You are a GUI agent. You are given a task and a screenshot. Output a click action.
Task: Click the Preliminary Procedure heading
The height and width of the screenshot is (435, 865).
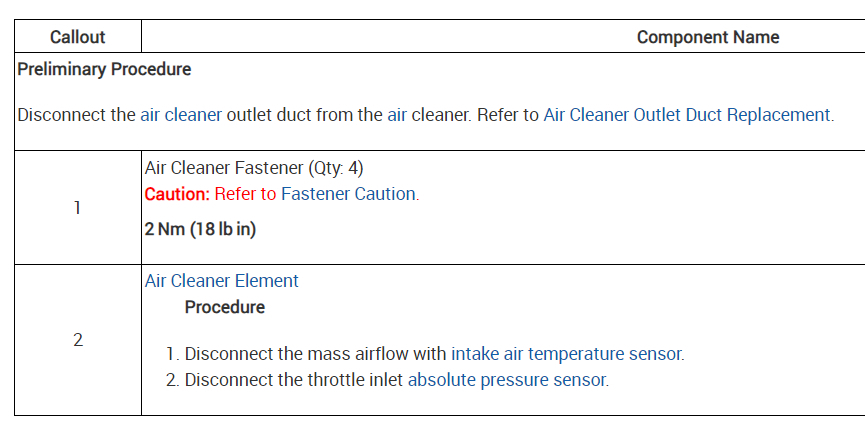tap(105, 70)
